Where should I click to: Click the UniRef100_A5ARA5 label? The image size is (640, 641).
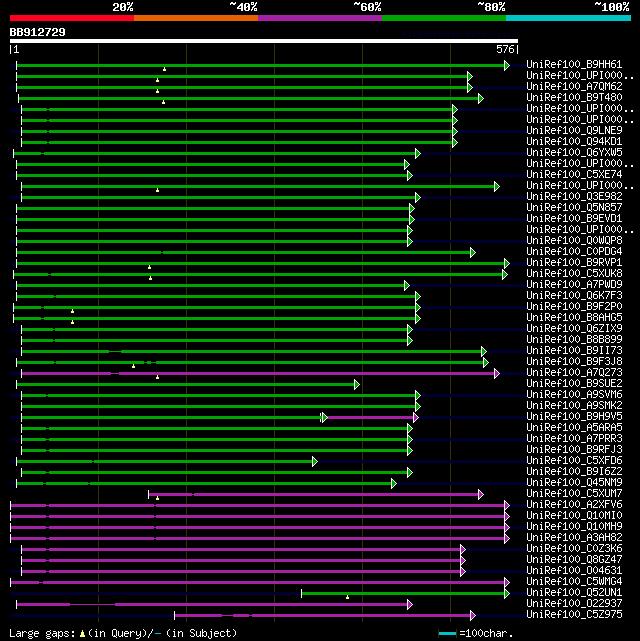tap(574, 427)
